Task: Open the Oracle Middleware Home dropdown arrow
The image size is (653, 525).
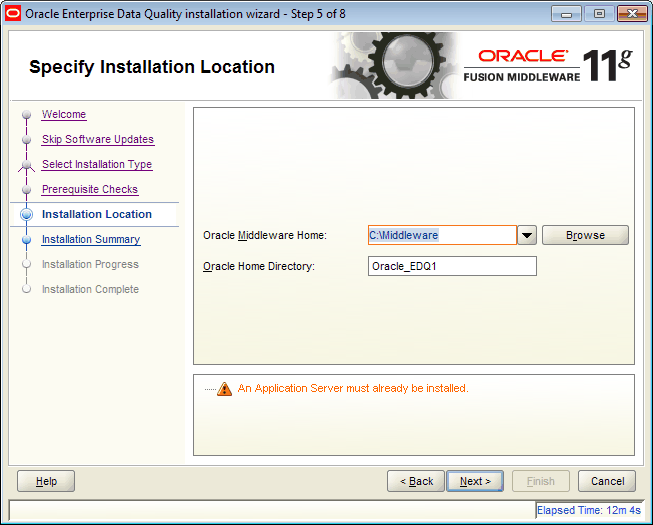Action: coord(527,235)
